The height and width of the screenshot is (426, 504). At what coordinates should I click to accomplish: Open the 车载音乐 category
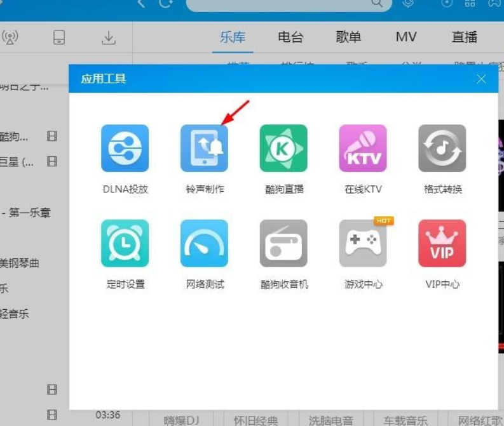[405, 420]
